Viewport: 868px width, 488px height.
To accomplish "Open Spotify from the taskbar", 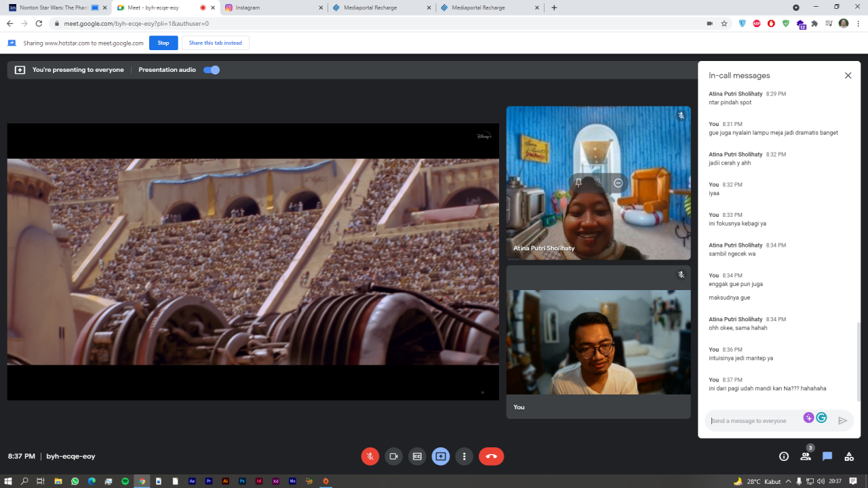I will tap(125, 481).
